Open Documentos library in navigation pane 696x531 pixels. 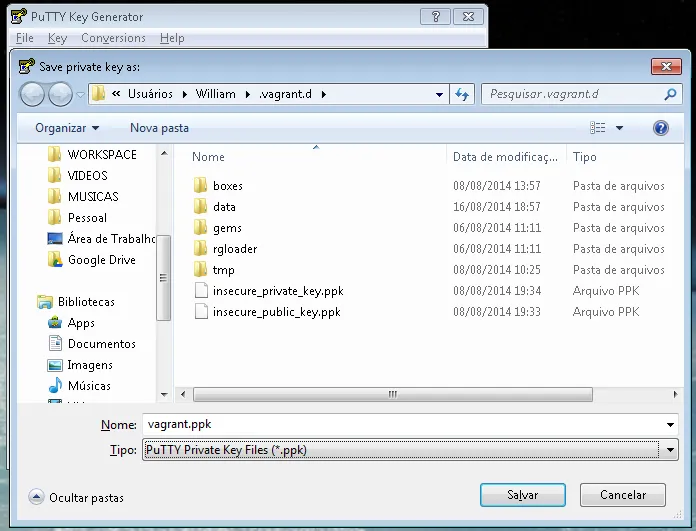[x=102, y=344]
